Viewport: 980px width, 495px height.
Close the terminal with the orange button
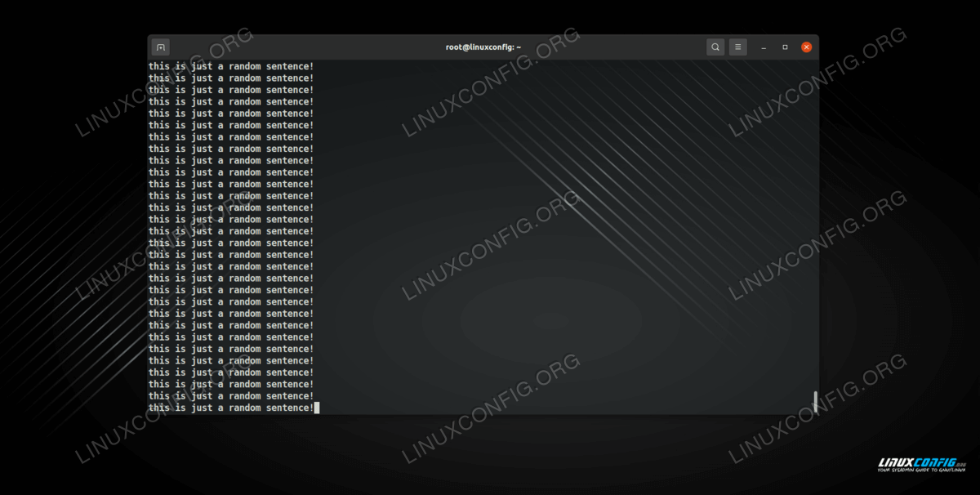807,47
